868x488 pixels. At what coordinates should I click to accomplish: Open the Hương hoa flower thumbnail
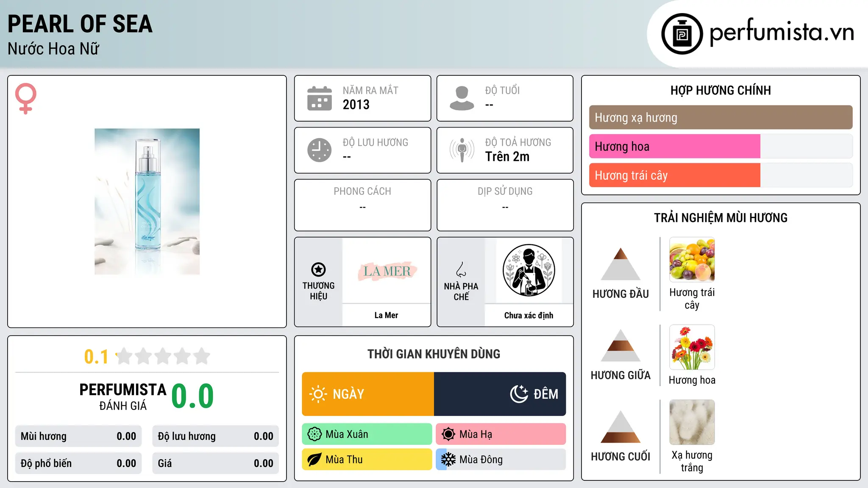(x=692, y=347)
